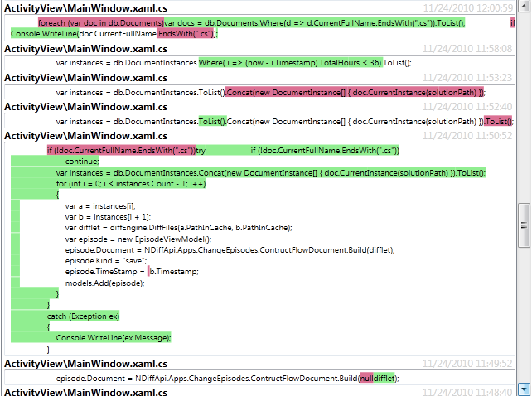Click the scrollbar up arrow
The image size is (532, 396).
tap(525, 5)
